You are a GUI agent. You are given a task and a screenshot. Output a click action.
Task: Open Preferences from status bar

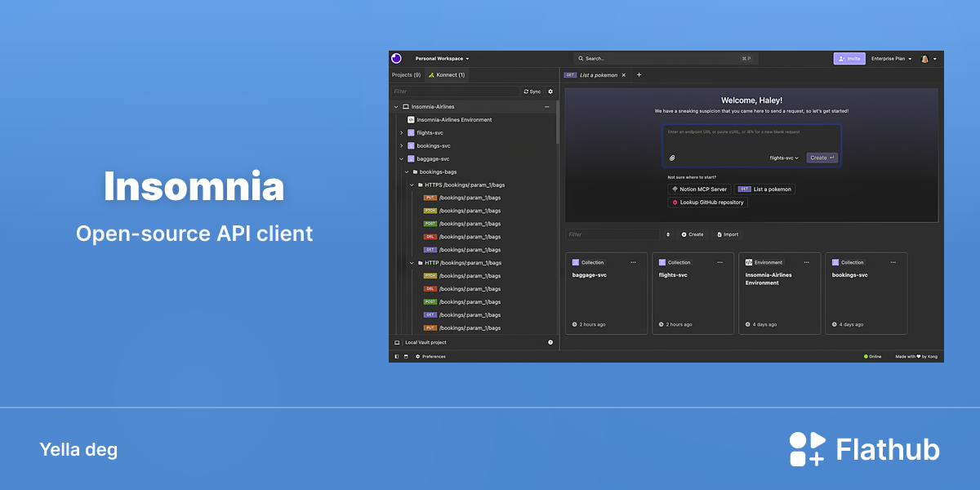tap(430, 357)
